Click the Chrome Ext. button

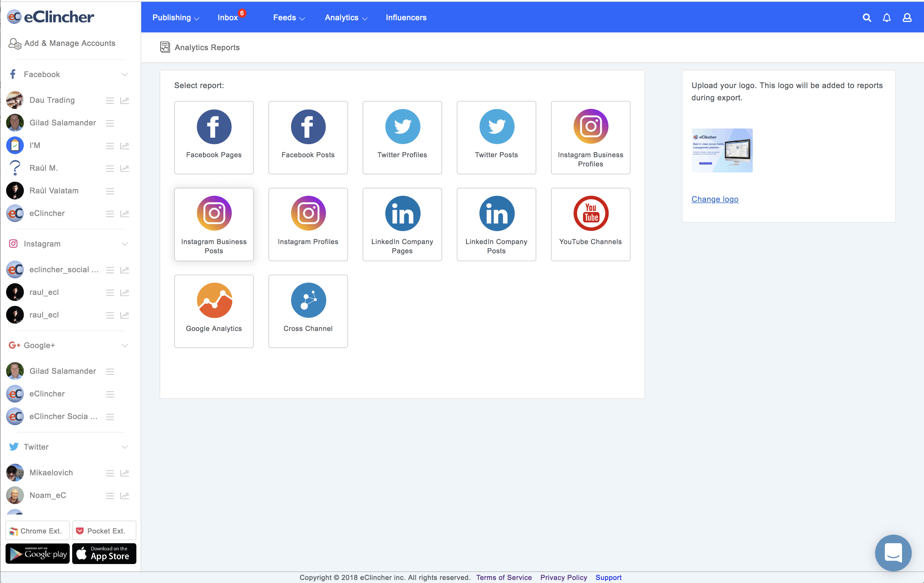pos(38,531)
